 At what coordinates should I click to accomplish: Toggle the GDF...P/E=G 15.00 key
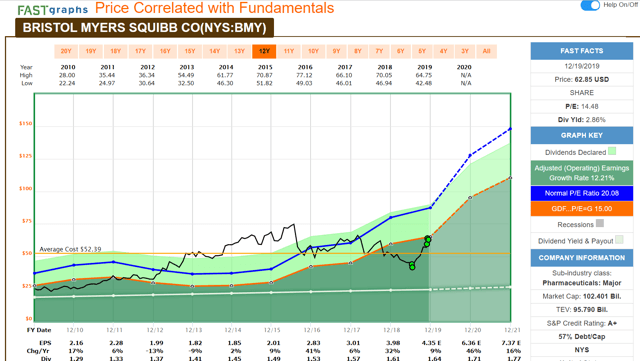pos(582,209)
